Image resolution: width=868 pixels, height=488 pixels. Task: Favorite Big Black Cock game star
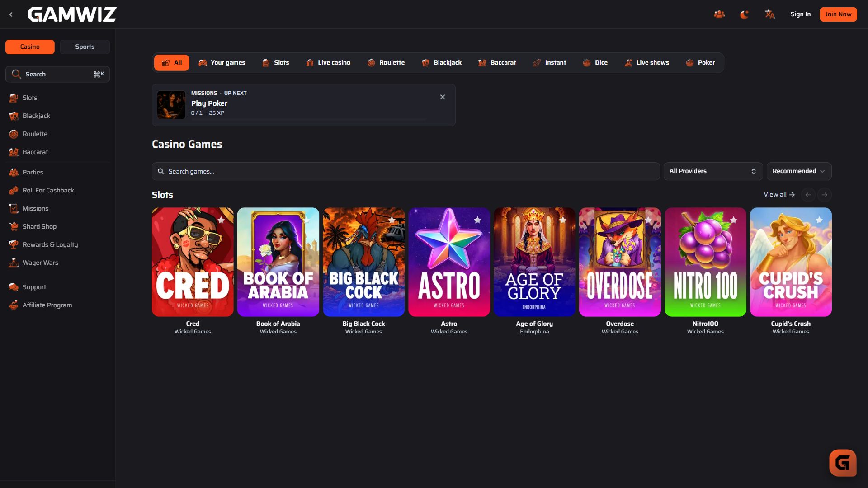[x=392, y=220]
